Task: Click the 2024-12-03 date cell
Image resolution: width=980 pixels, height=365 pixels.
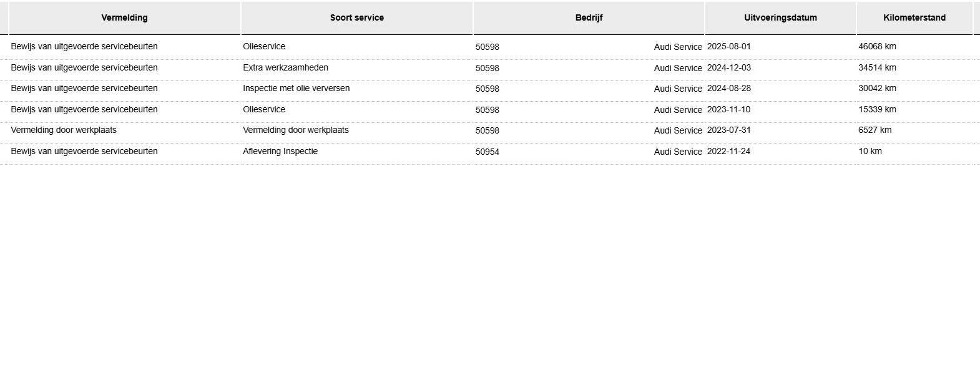Action: (728, 68)
